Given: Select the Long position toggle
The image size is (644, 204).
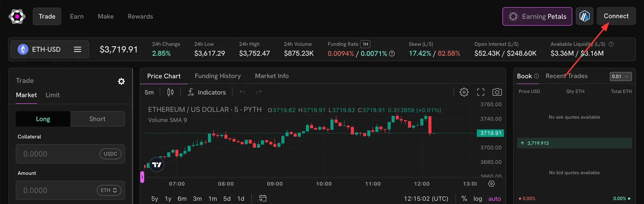Looking at the screenshot, I should coord(43,119).
